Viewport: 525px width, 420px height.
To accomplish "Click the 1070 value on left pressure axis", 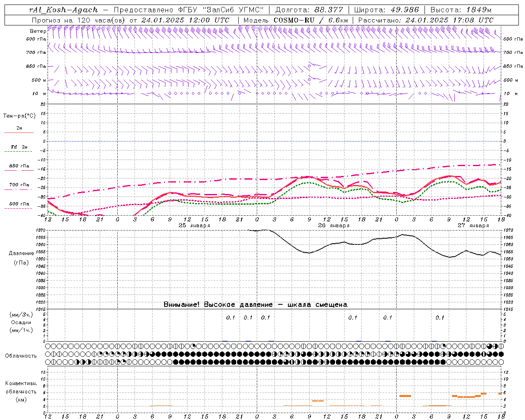I will tap(41, 231).
